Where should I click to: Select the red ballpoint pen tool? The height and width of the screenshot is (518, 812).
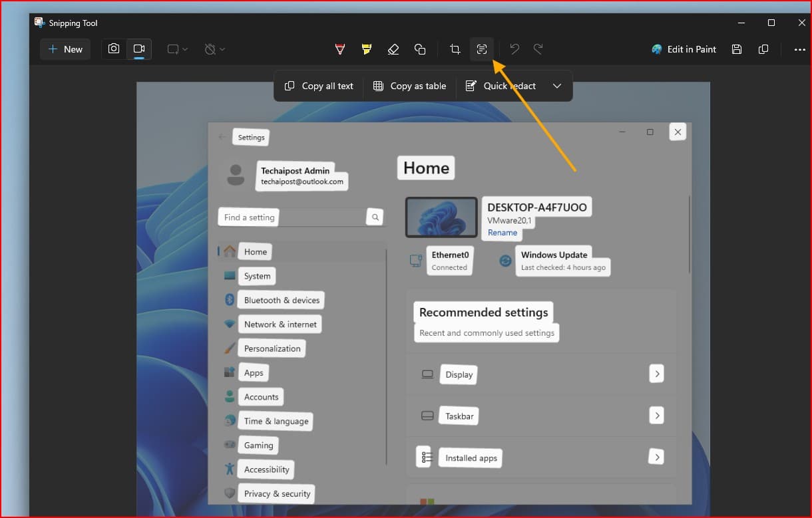click(x=340, y=49)
